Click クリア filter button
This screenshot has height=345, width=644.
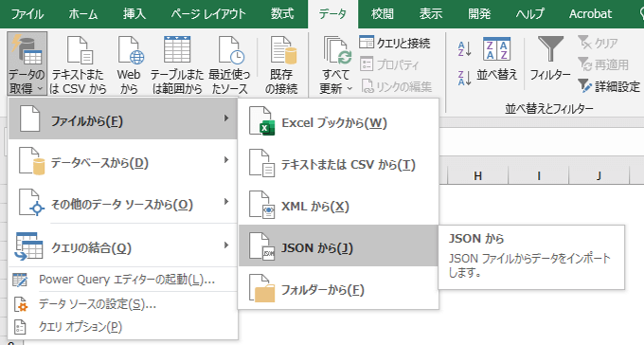598,43
